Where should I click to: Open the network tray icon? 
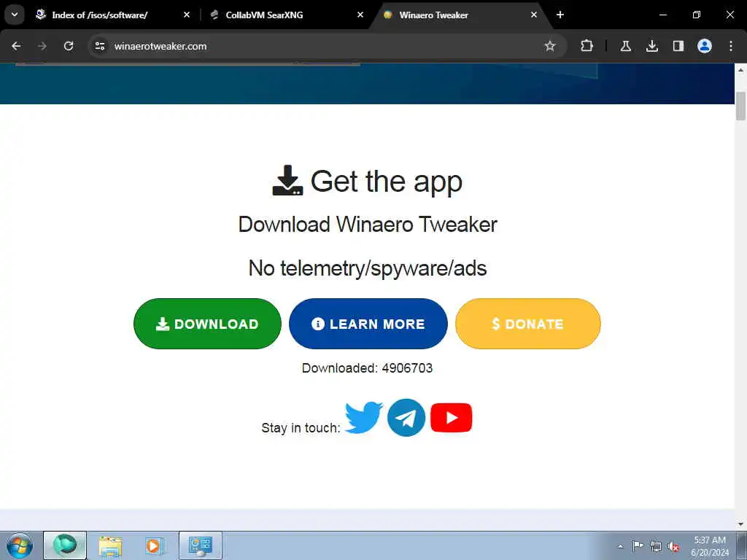(656, 546)
